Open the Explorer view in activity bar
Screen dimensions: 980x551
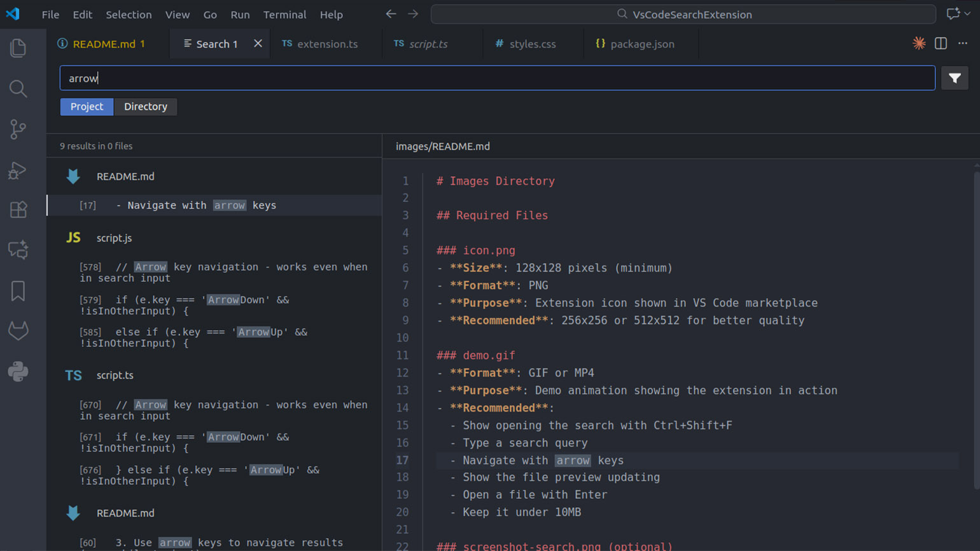18,48
